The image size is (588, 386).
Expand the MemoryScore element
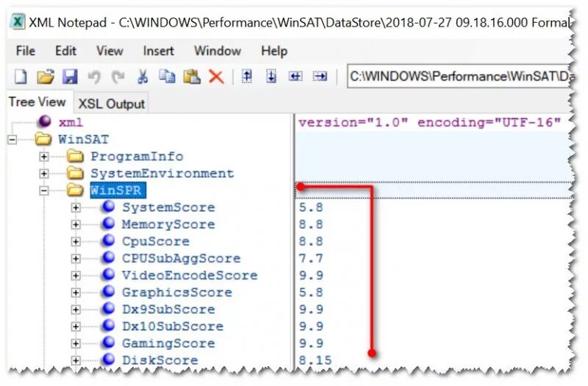point(76,224)
